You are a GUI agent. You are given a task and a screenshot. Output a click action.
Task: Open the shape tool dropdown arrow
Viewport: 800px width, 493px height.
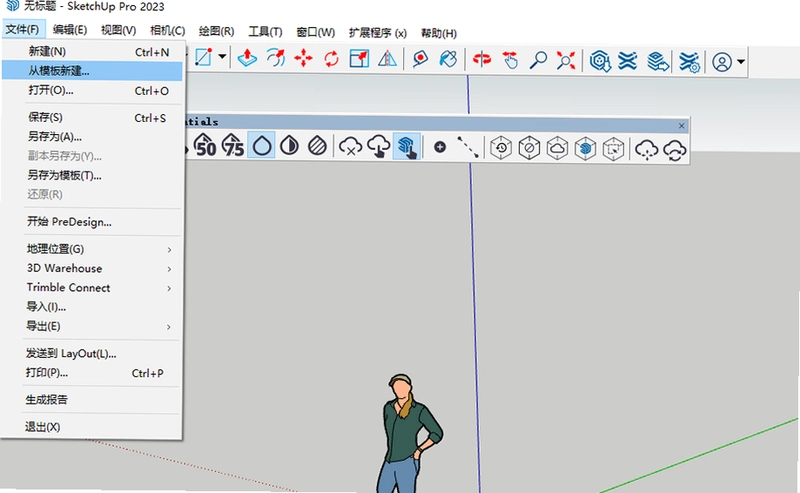222,57
